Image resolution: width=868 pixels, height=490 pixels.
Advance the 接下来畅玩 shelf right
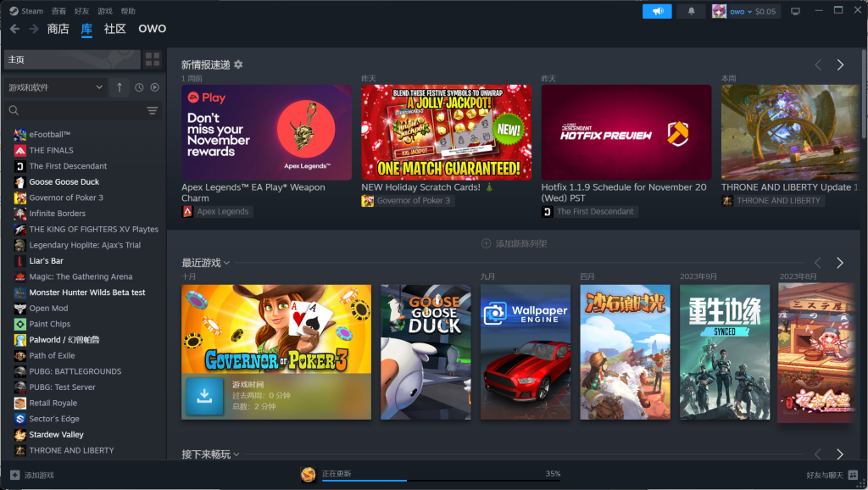840,454
